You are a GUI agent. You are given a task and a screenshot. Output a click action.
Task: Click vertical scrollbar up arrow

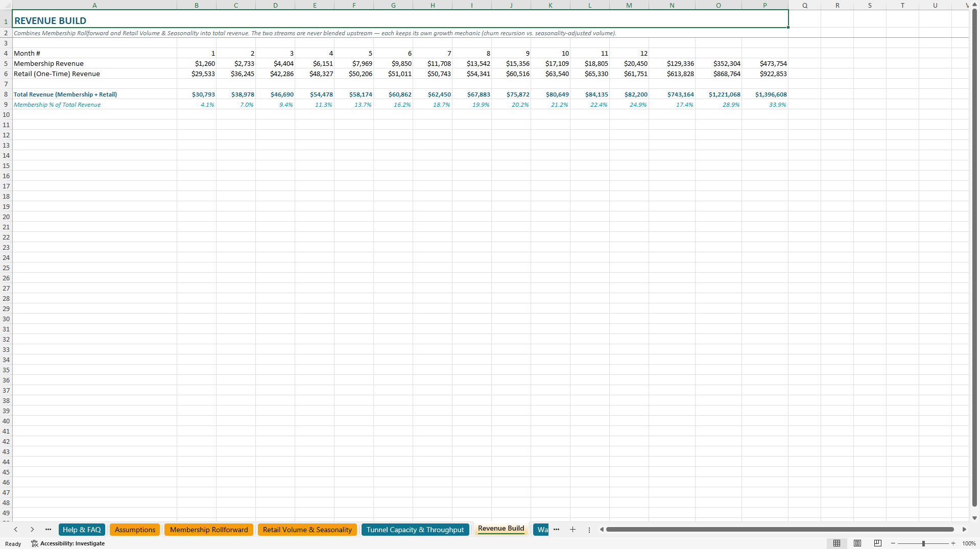click(x=974, y=5)
